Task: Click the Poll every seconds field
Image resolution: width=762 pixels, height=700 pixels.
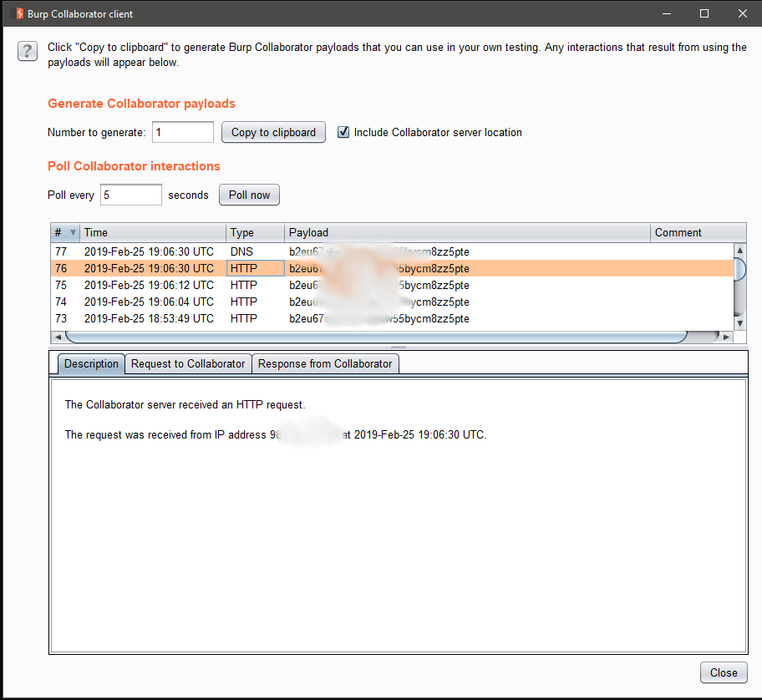Action: pyautogui.click(x=130, y=195)
